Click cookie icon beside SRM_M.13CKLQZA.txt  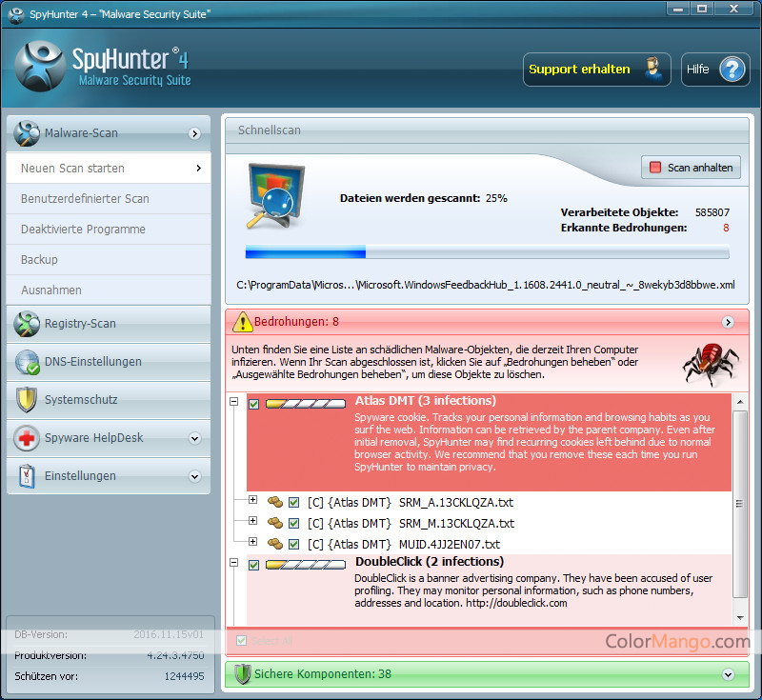(x=275, y=523)
